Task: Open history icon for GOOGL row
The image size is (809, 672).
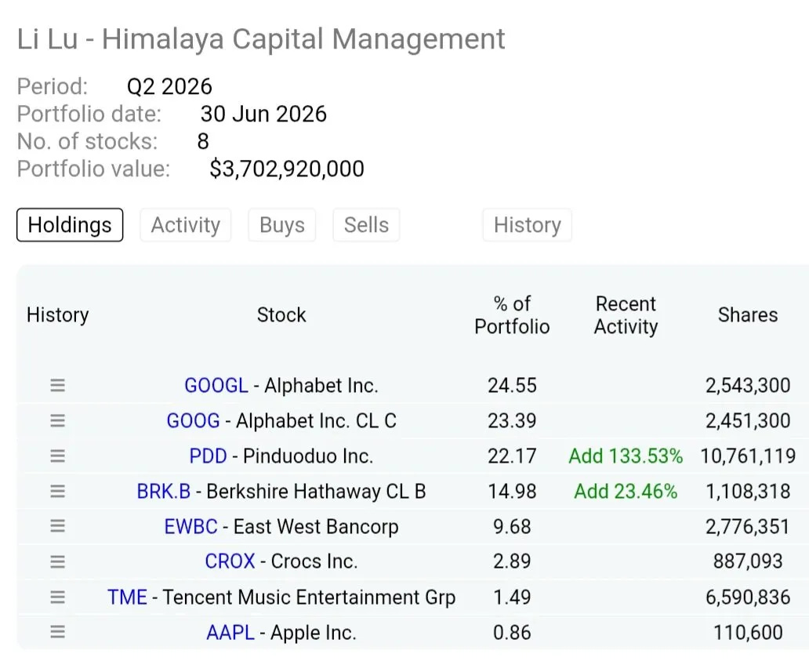Action: pyautogui.click(x=57, y=385)
